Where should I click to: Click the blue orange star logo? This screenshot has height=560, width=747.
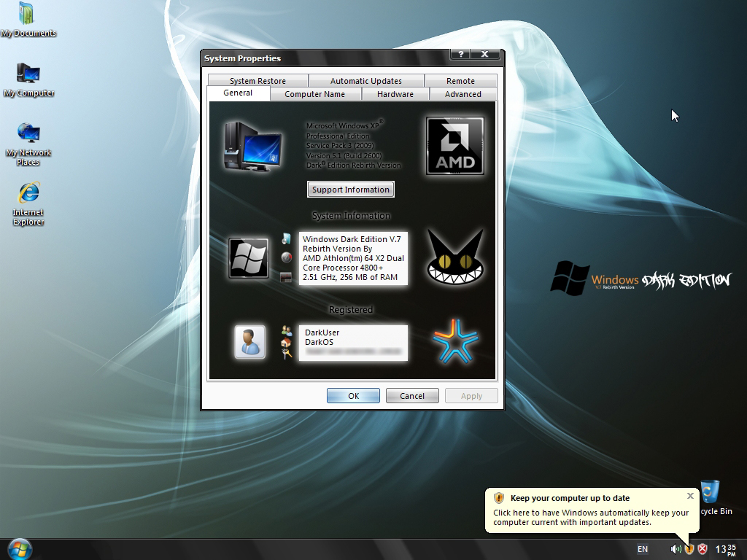455,342
